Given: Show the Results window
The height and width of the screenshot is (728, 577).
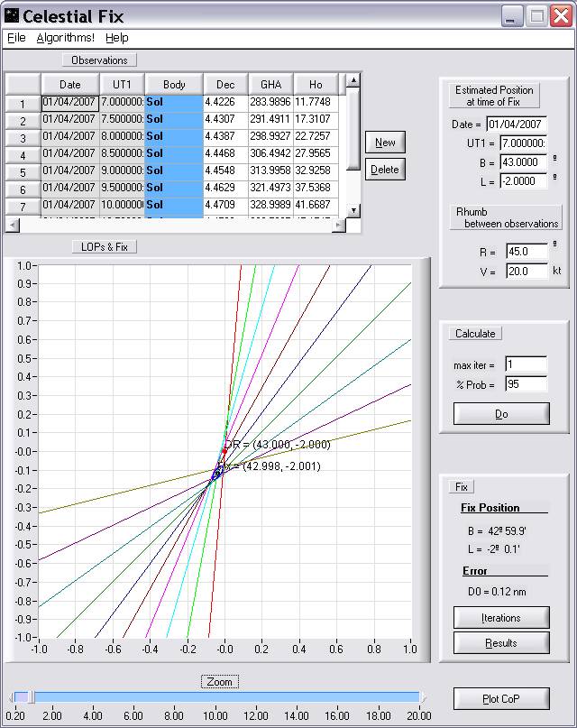Looking at the screenshot, I should (x=501, y=643).
